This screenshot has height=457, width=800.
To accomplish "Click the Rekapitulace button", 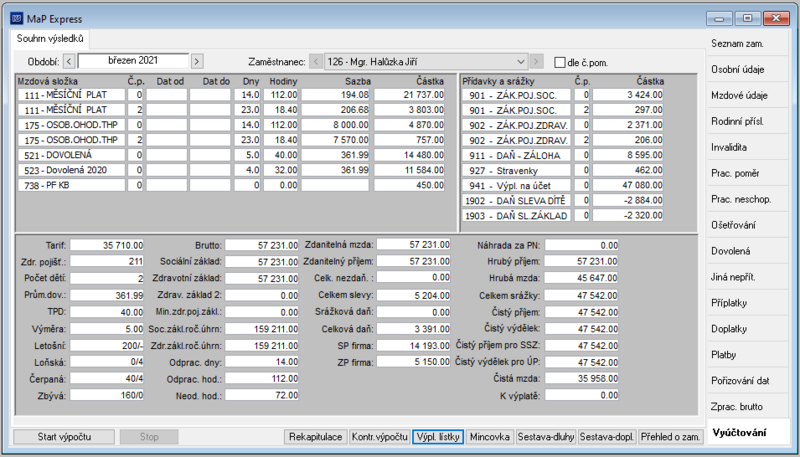I will coord(315,437).
